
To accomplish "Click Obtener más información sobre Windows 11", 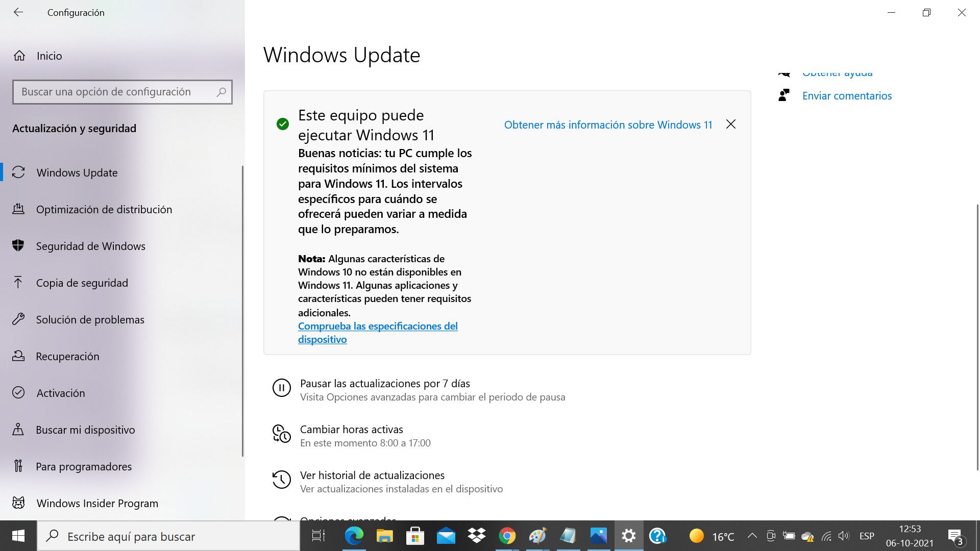I will 608,125.
